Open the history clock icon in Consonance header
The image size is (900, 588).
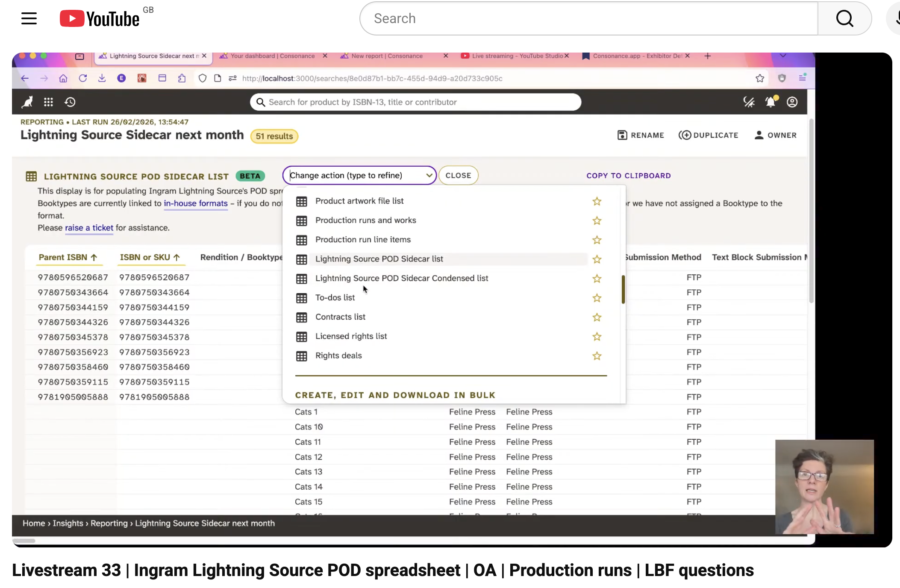click(x=70, y=102)
